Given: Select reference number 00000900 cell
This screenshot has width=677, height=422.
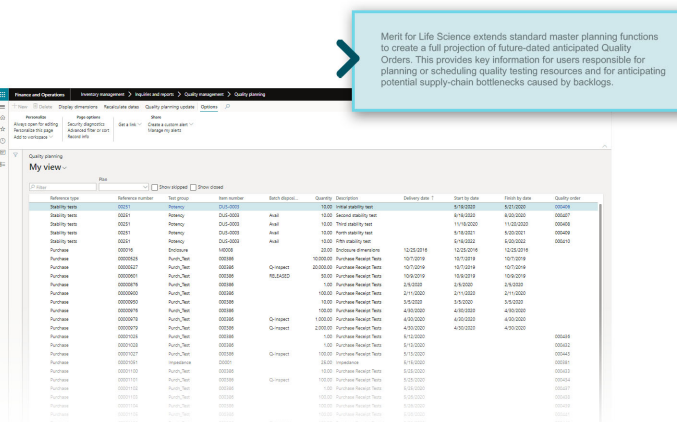Looking at the screenshot, I should pos(128,293).
